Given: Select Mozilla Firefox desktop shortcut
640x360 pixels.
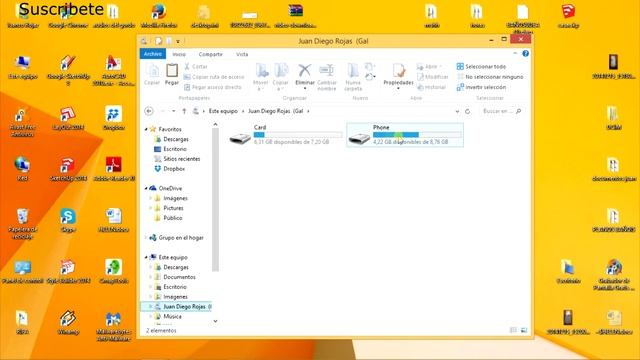Looking at the screenshot, I should click(159, 16).
